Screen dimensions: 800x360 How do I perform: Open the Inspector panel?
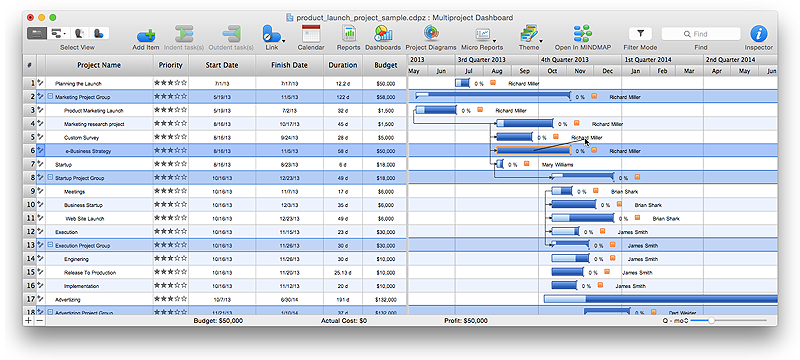(x=758, y=34)
